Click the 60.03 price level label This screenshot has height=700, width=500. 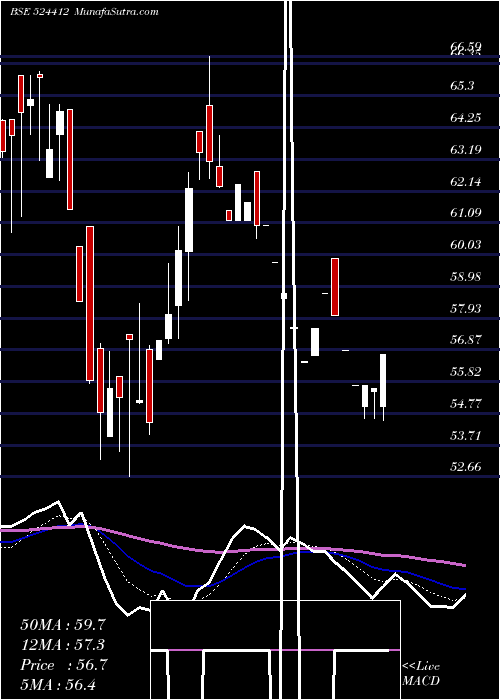[466, 245]
